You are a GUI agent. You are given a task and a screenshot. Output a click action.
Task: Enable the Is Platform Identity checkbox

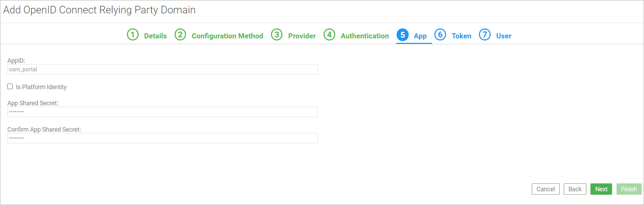tap(10, 86)
